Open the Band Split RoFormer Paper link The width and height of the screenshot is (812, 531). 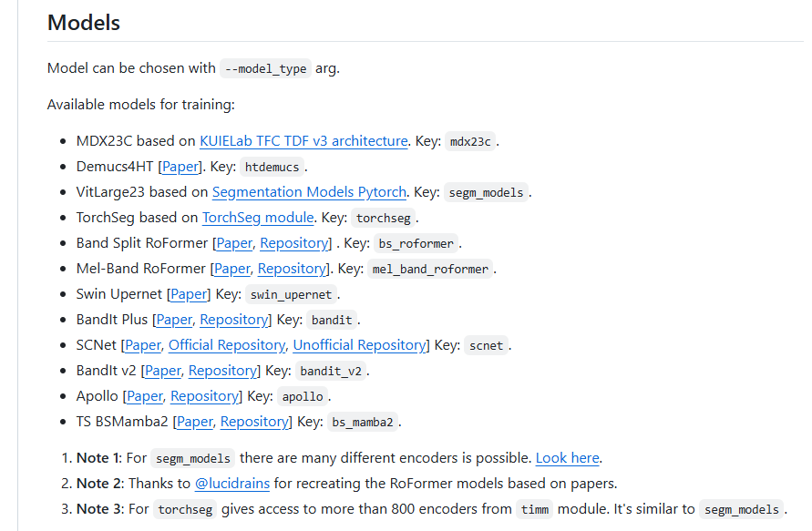pos(234,243)
